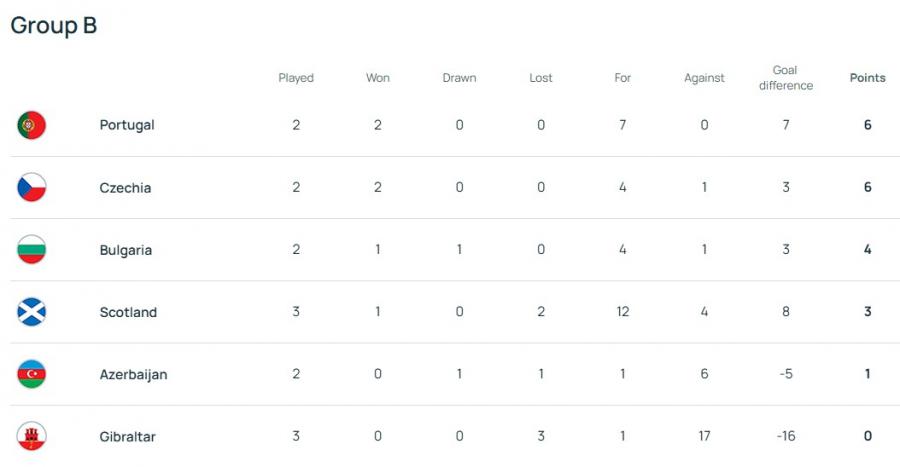
Task: Click the Czechia flag icon
Action: point(32,187)
